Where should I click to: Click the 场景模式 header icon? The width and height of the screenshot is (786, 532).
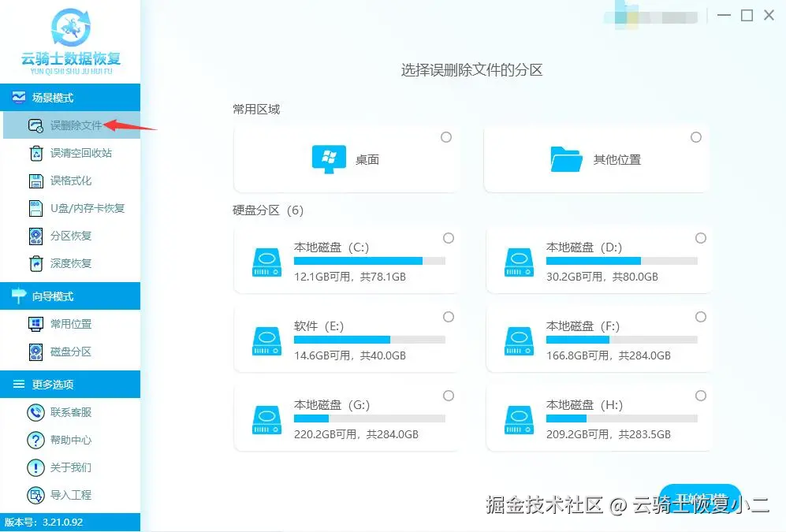(x=19, y=97)
